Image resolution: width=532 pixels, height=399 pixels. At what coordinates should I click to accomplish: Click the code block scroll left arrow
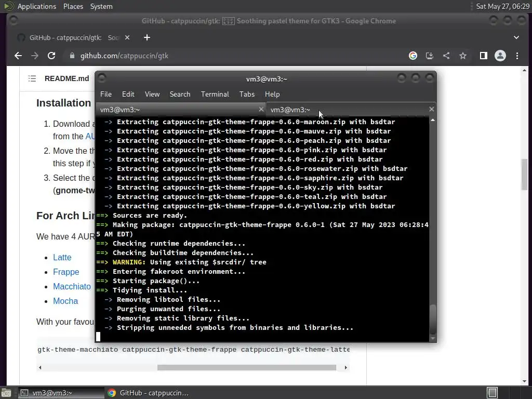[x=40, y=368]
